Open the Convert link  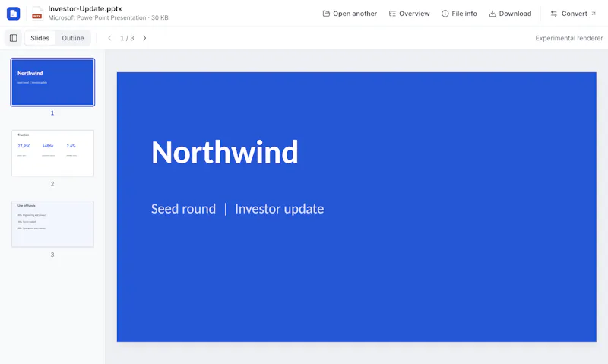tap(573, 14)
